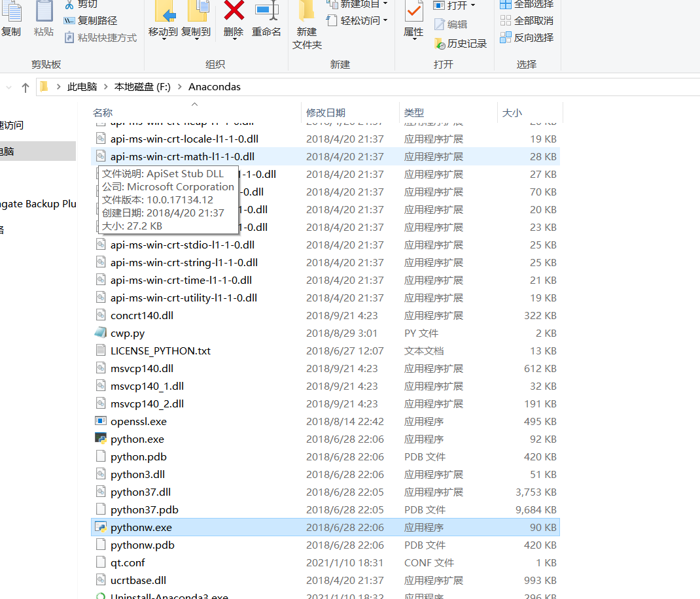Click the Up arrow navigation button
Viewport: 700px width, 599px height.
click(x=26, y=88)
